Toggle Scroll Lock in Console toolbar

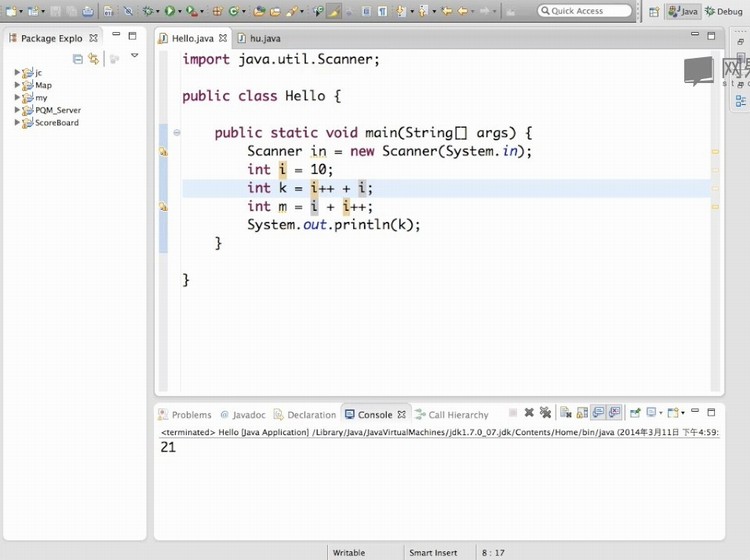click(582, 412)
